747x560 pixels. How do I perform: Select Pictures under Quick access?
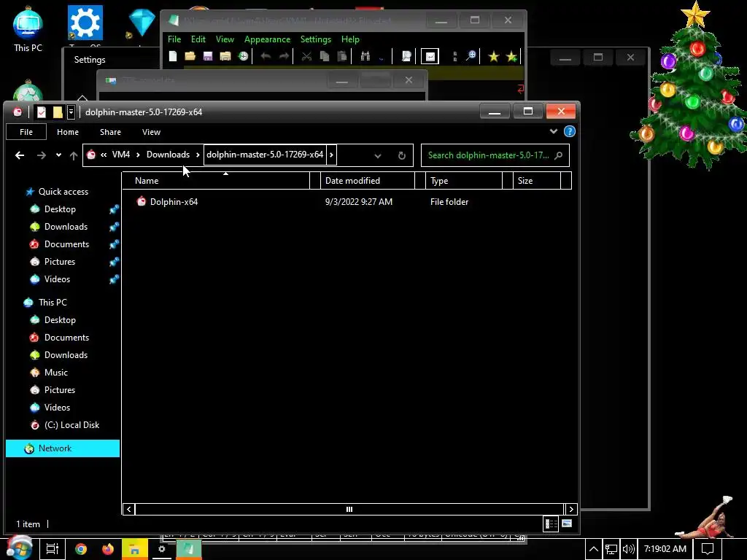tap(60, 262)
